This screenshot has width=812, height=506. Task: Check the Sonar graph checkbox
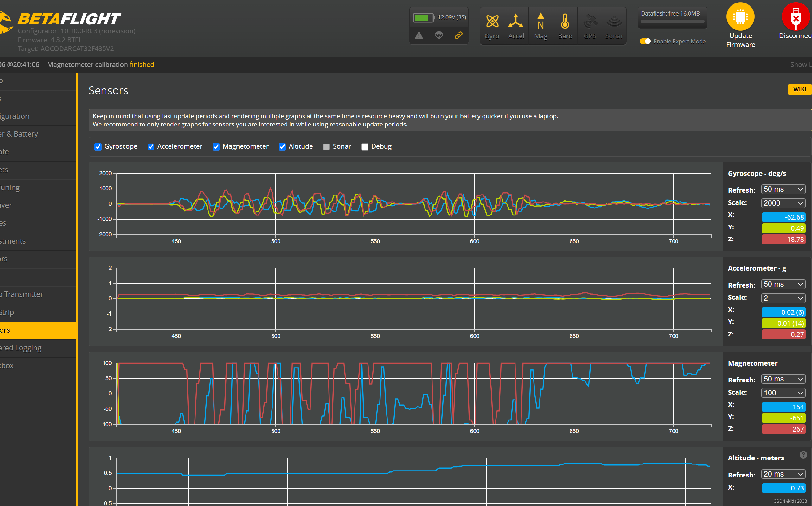pos(327,147)
